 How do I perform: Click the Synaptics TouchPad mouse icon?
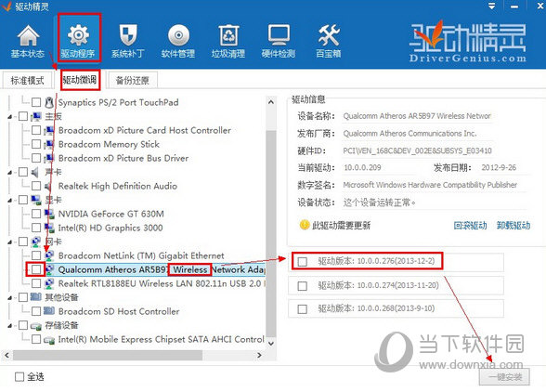49,102
